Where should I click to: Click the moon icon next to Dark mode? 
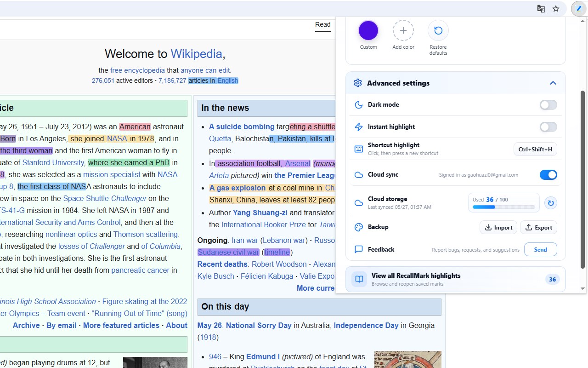pyautogui.click(x=359, y=105)
